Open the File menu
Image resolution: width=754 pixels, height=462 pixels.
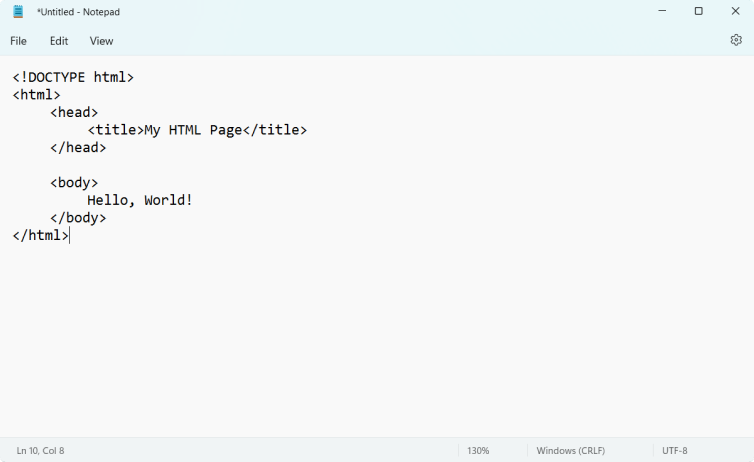pos(19,41)
